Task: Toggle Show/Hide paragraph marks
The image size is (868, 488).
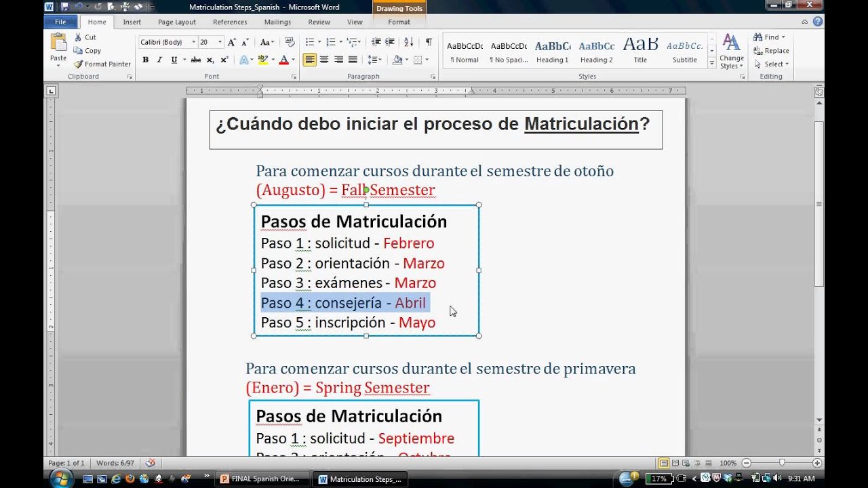Action: [x=429, y=42]
